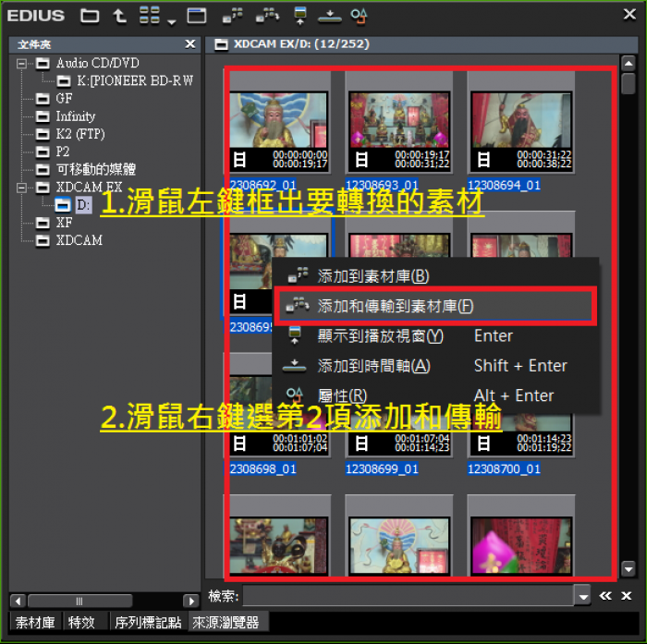647x644 pixels.
Task: Click Show in Player toolbar icon
Action: 299,16
